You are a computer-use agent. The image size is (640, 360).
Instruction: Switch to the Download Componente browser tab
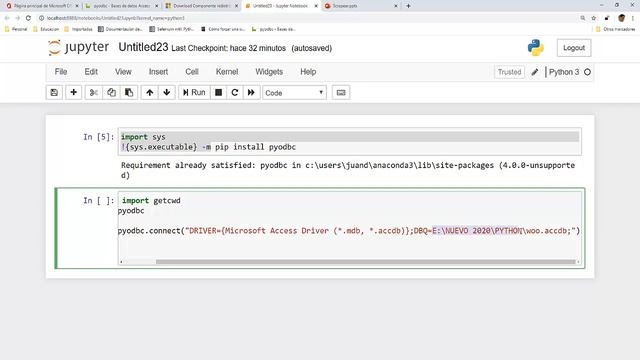pos(202,6)
